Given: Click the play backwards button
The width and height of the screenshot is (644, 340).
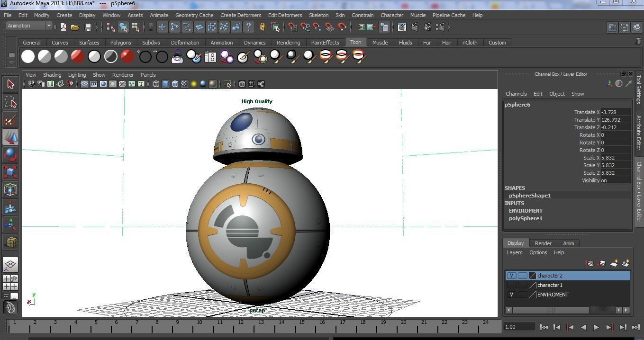Looking at the screenshot, I should pyautogui.click(x=583, y=327).
